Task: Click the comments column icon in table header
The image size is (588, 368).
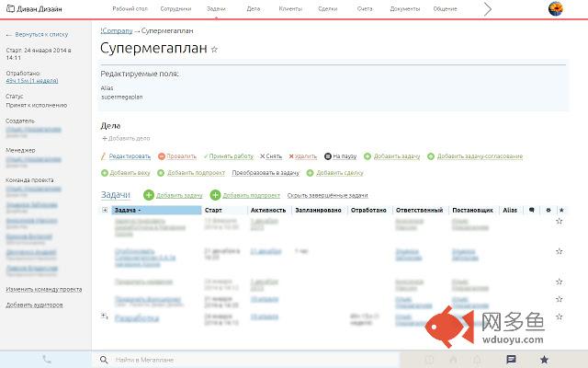Action: click(x=531, y=210)
